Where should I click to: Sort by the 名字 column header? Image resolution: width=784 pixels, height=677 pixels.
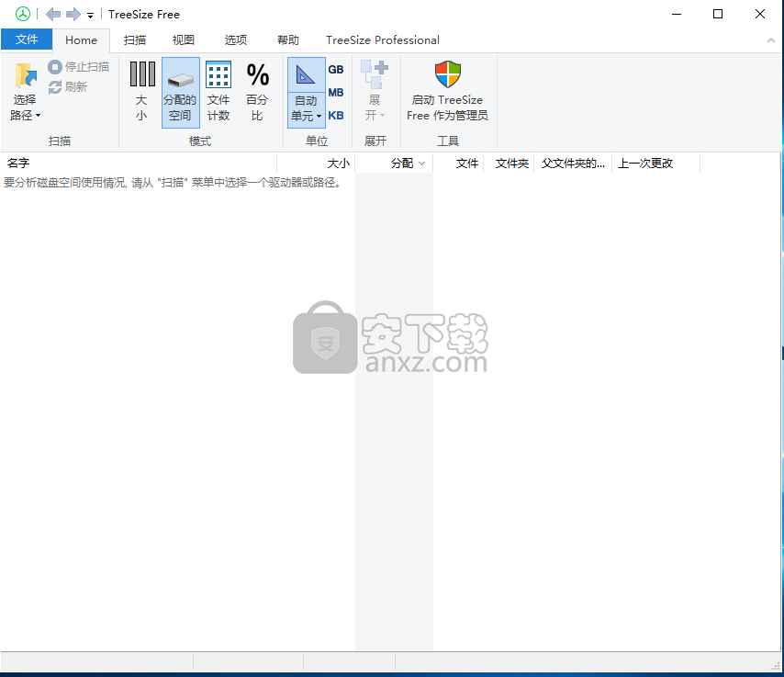139,164
